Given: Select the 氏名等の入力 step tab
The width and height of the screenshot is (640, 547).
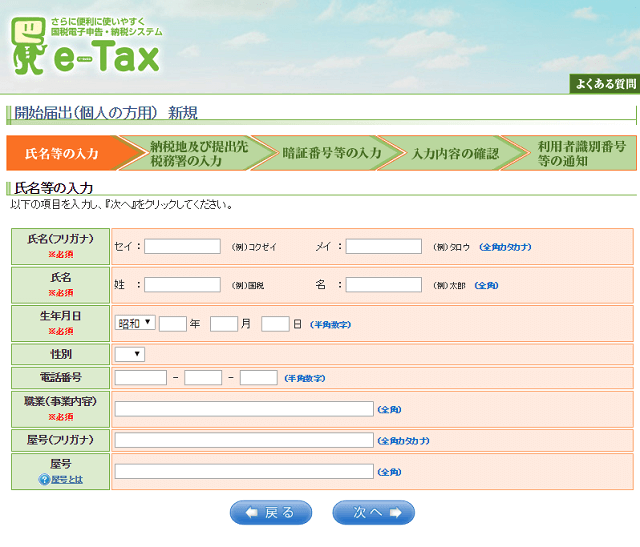Looking at the screenshot, I should pyautogui.click(x=62, y=153).
